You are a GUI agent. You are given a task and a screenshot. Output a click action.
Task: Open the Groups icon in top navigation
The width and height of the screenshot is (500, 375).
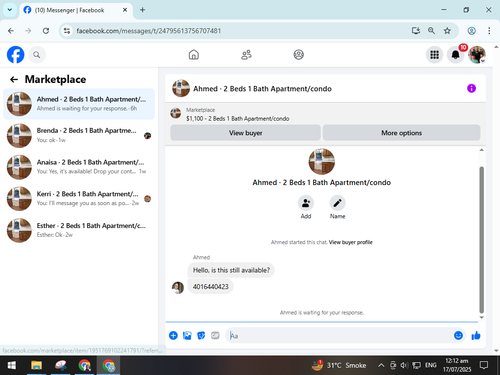pos(298,55)
